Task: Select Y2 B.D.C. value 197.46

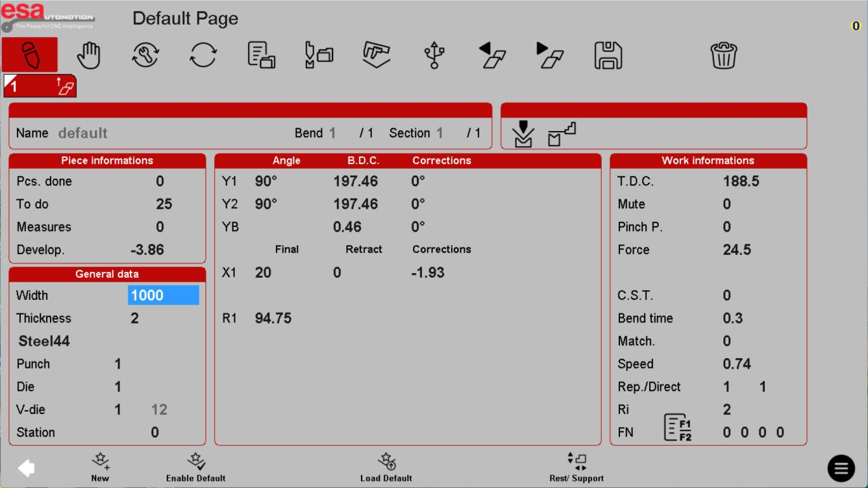Action: point(356,204)
